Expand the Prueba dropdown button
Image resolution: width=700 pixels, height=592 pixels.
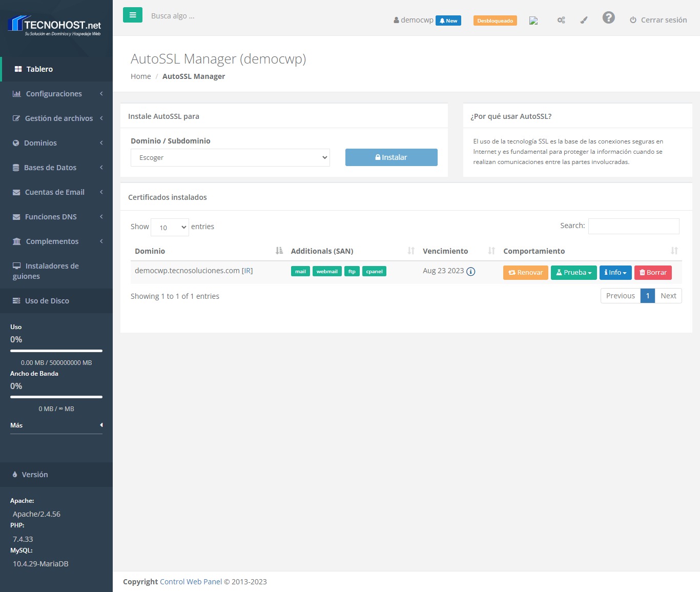[x=573, y=273]
